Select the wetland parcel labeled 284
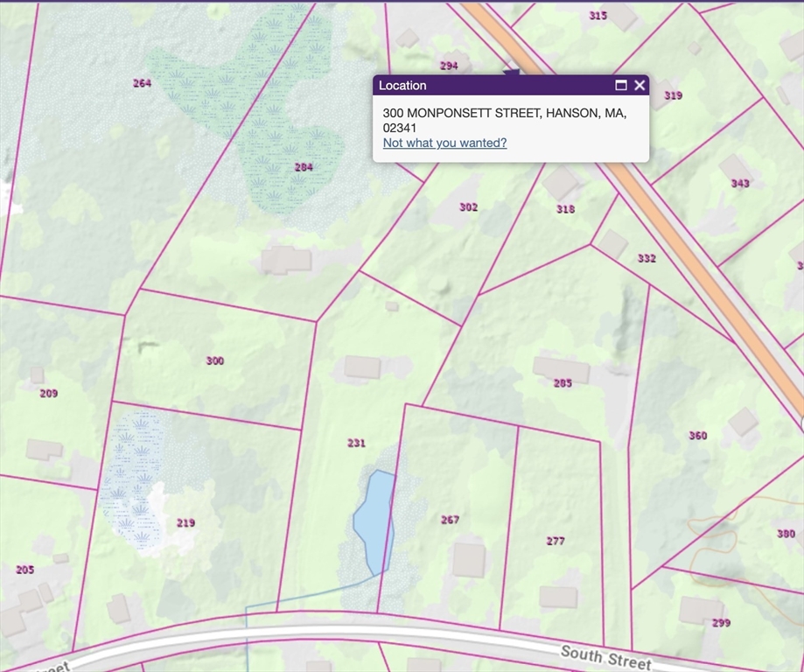Image resolution: width=804 pixels, height=672 pixels. (304, 167)
